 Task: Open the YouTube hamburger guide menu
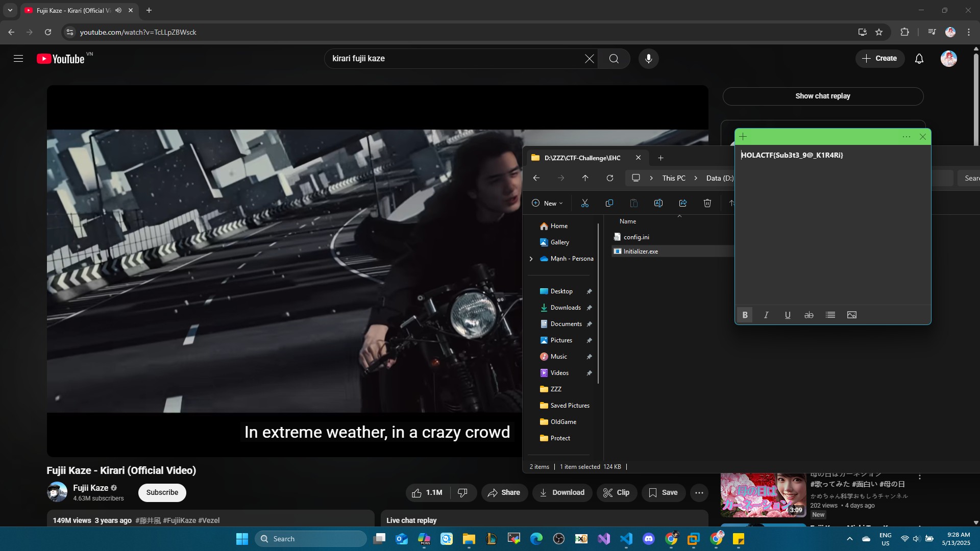point(18,59)
